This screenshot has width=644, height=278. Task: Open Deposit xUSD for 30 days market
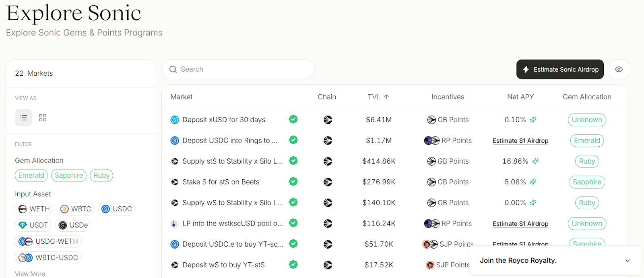(224, 120)
